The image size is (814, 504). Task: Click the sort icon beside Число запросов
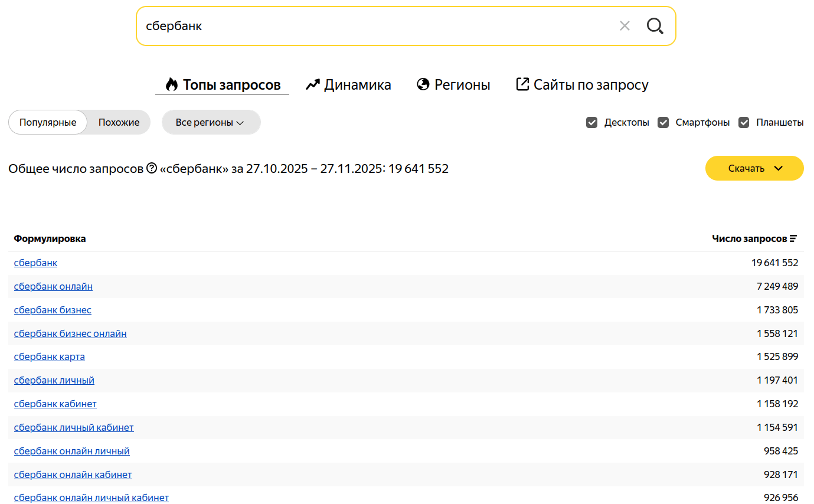tap(793, 239)
